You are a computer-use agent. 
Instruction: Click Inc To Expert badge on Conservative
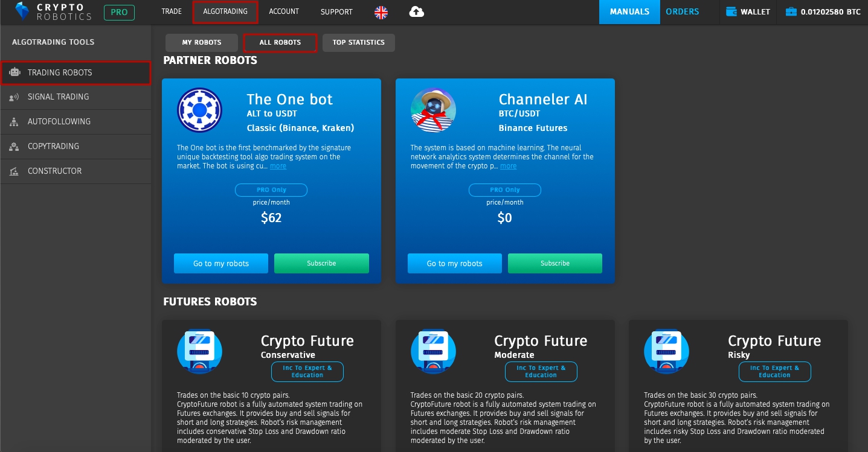(x=307, y=372)
